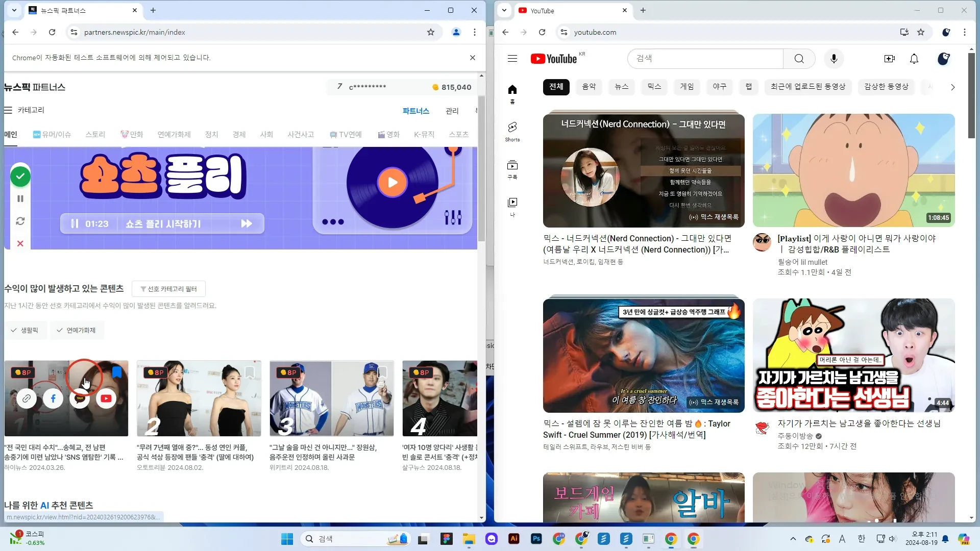This screenshot has height=551, width=980.
Task: Click the Newspic address bar URL
Action: [135, 32]
